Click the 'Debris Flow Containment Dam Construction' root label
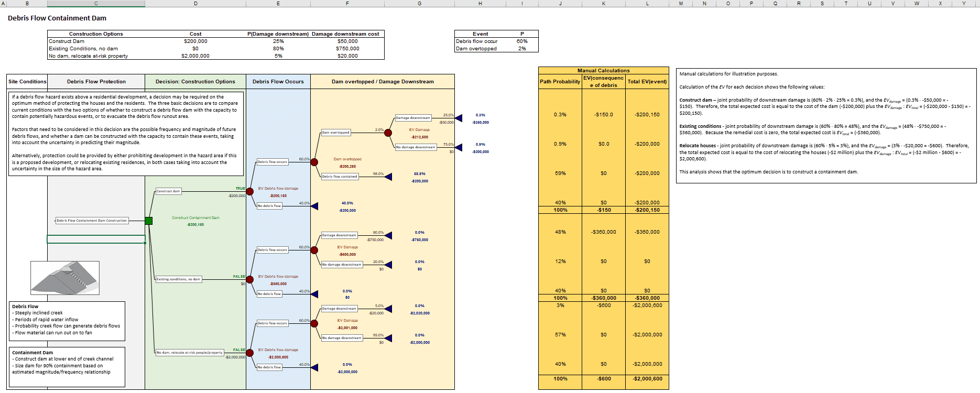 pos(92,221)
